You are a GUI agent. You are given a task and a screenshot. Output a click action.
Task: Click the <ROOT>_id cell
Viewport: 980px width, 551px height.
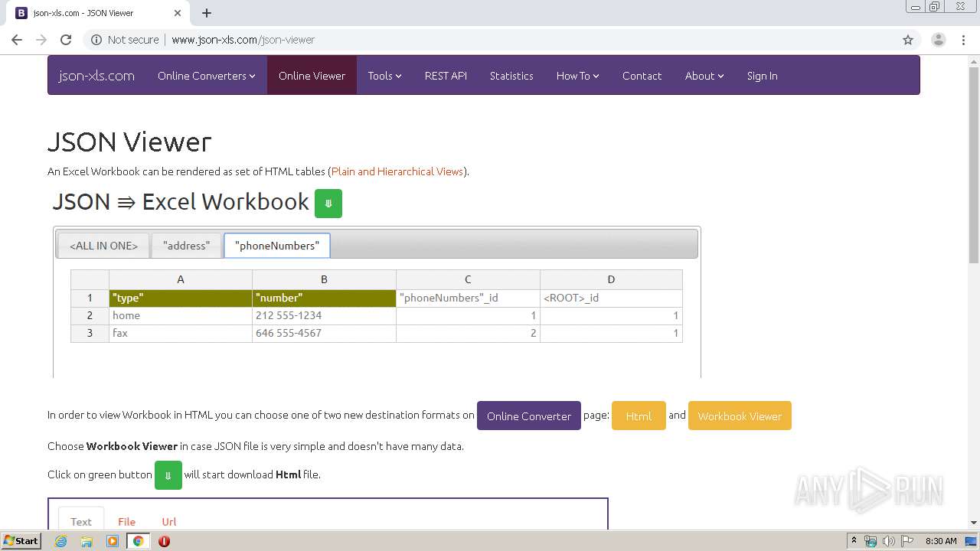[611, 298]
